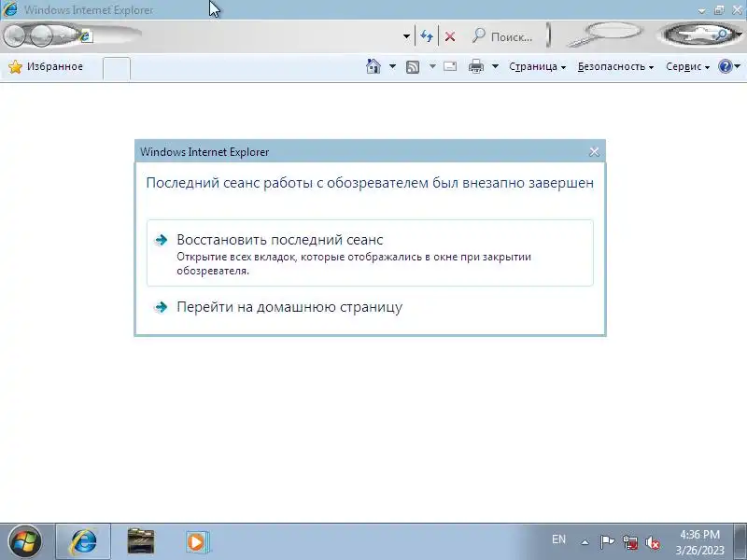This screenshot has width=747, height=560.
Task: Open the Безопасность menu
Action: pos(615,66)
